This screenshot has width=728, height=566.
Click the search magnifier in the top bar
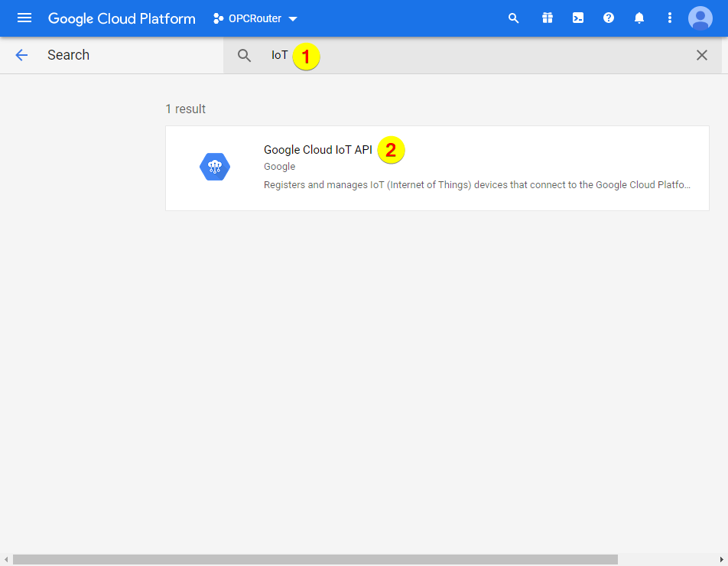pos(513,18)
